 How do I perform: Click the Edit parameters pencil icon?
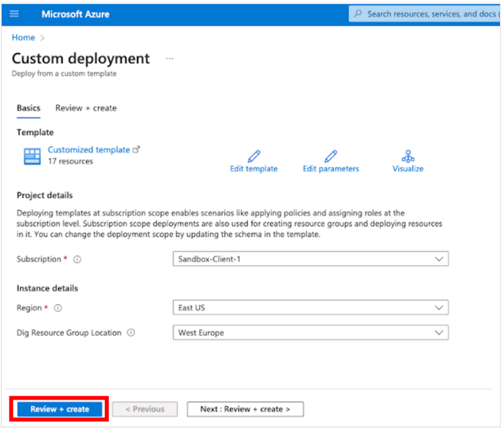[x=331, y=156]
